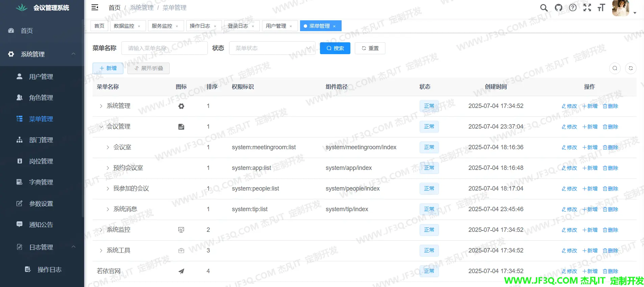644x287 pixels.
Task: Click 删除 for the 会议室 row
Action: [610, 148]
